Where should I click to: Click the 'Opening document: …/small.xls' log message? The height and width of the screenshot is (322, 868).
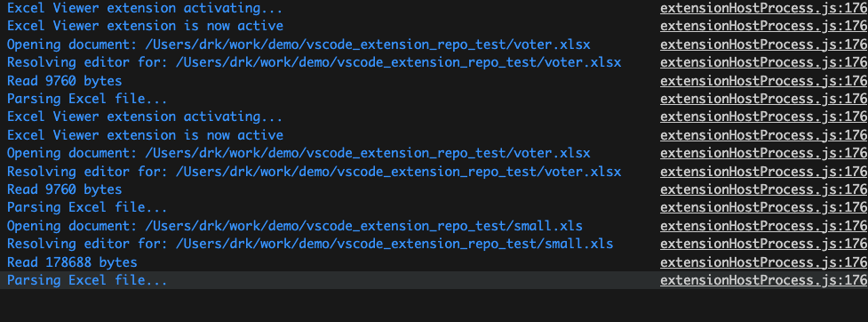(x=294, y=226)
